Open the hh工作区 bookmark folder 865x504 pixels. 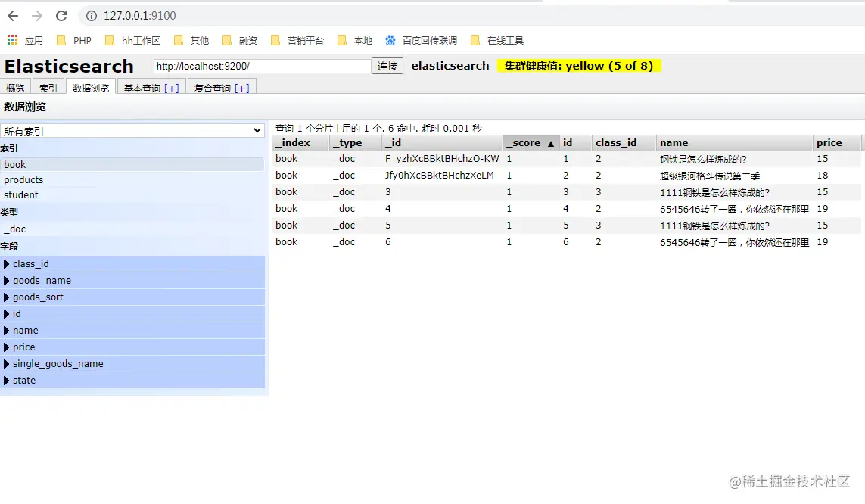pyautogui.click(x=132, y=40)
